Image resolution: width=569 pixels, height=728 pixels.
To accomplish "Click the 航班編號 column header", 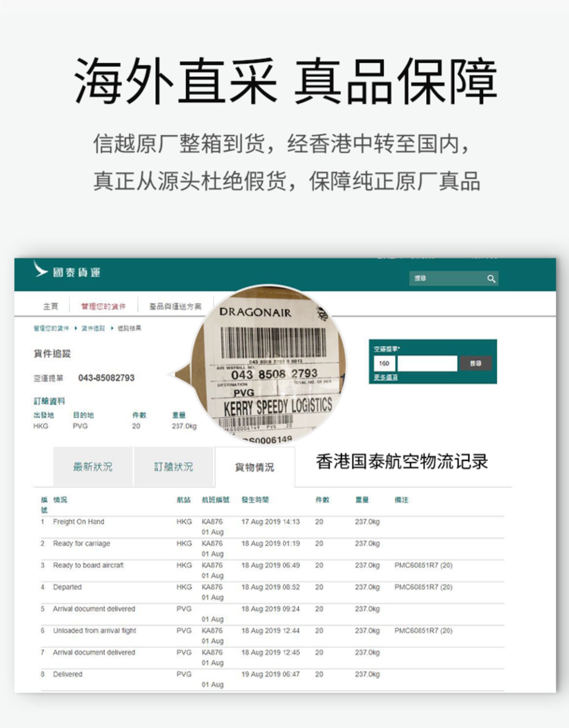I will [215, 500].
